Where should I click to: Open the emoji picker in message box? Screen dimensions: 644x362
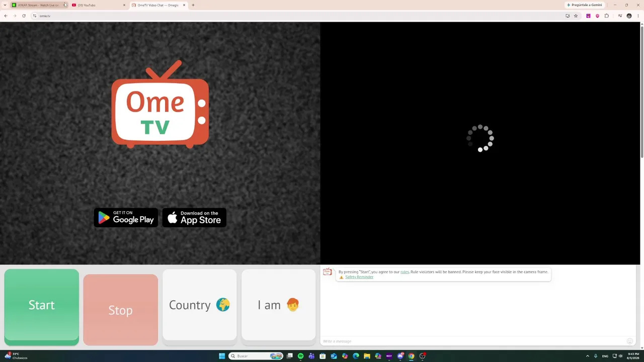pyautogui.click(x=629, y=341)
